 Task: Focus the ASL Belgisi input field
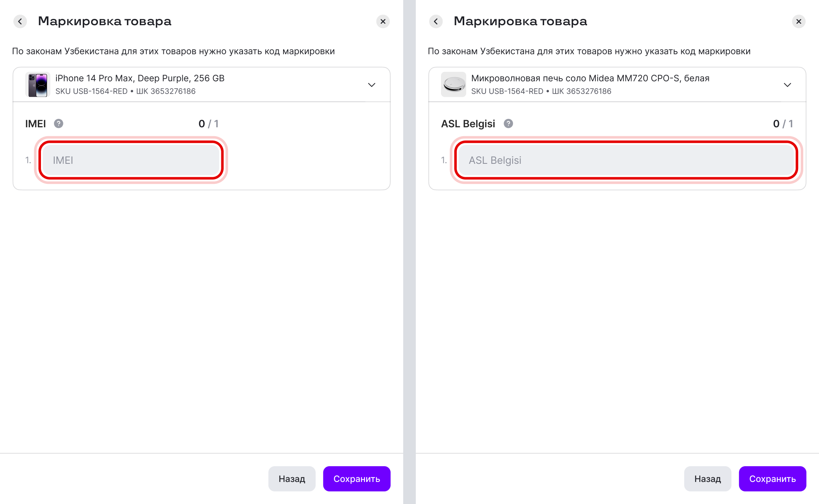point(626,160)
